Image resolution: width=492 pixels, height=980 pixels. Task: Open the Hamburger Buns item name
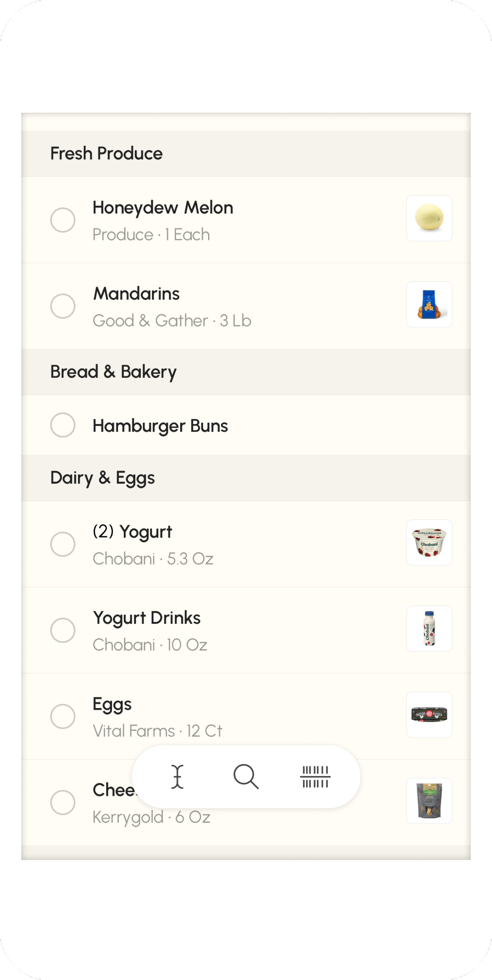(160, 426)
